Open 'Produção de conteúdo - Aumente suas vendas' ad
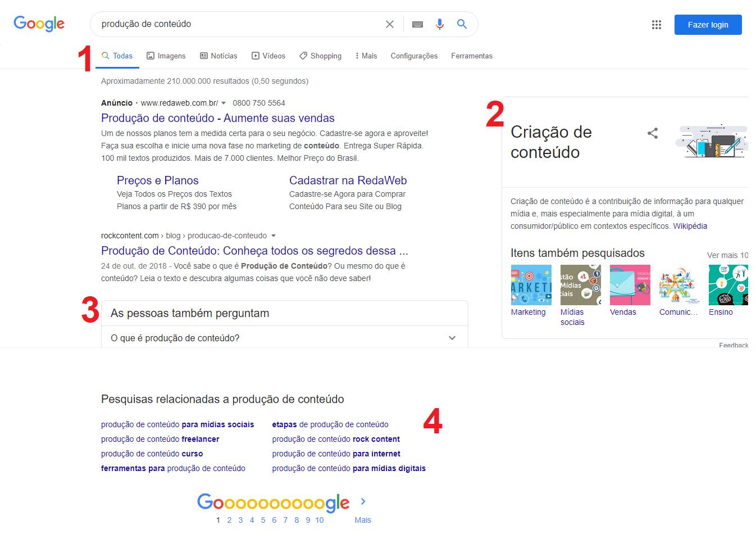Screen dimensions: 756x543 pos(218,118)
